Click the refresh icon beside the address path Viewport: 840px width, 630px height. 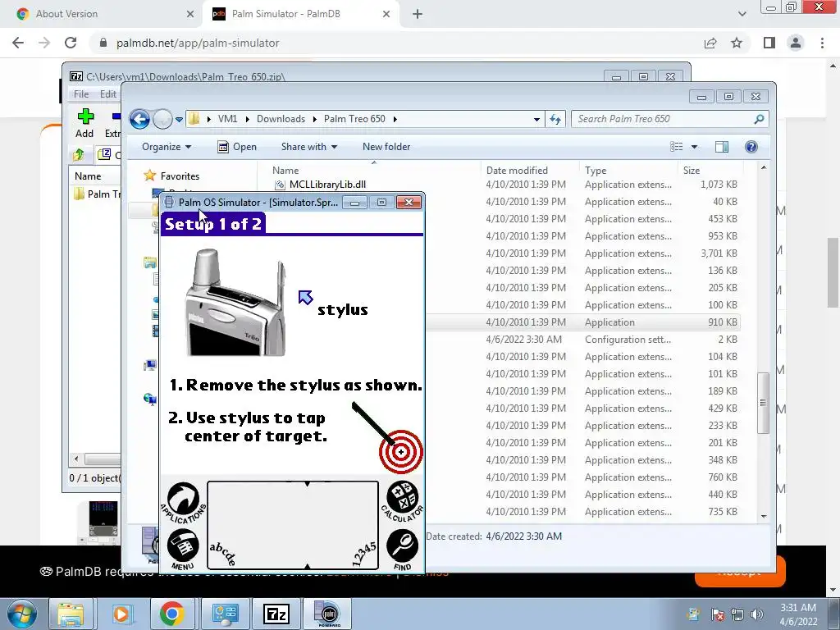coord(555,120)
